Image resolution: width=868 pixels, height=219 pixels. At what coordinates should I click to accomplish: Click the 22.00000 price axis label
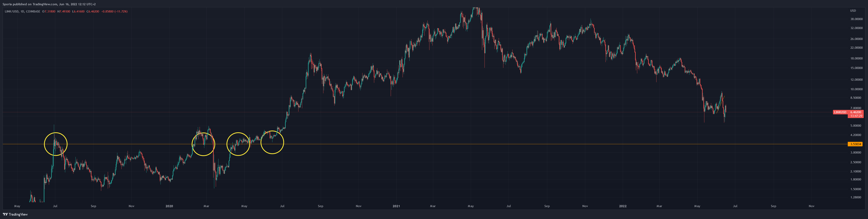pyautogui.click(x=856, y=48)
